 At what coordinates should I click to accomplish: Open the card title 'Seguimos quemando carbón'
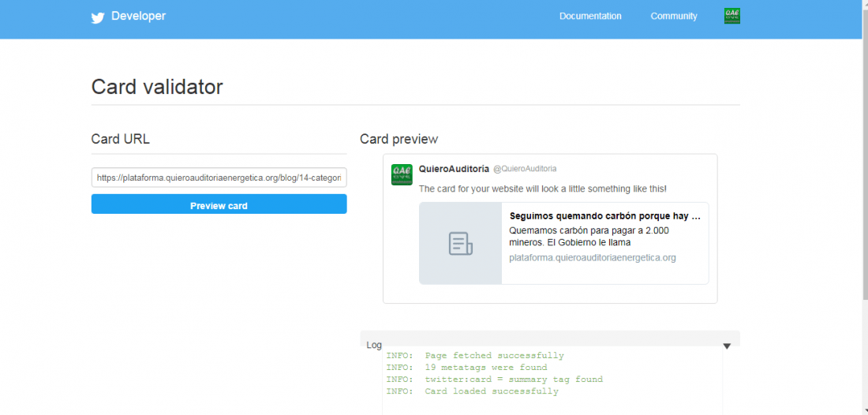[605, 216]
